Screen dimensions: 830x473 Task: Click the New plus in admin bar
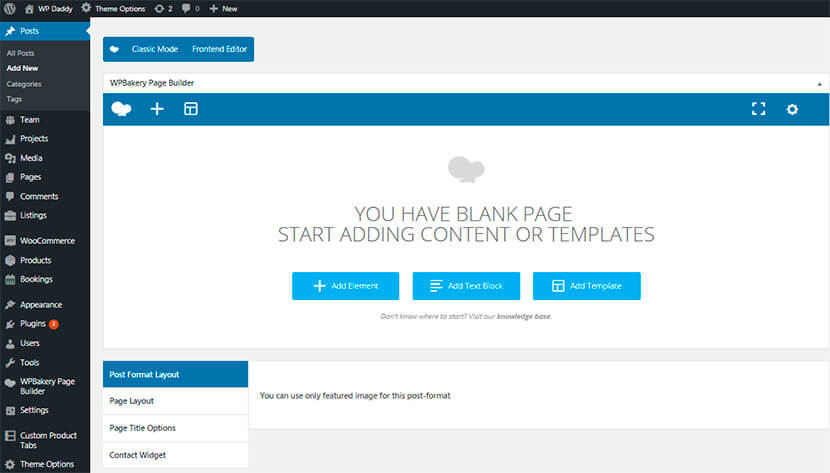(x=213, y=8)
